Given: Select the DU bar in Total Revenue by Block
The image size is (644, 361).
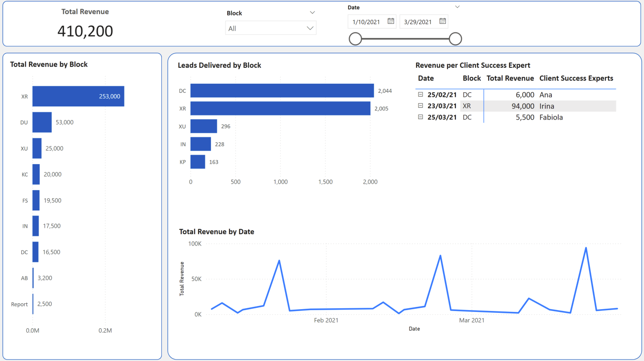Looking at the screenshot, I should click(x=42, y=122).
